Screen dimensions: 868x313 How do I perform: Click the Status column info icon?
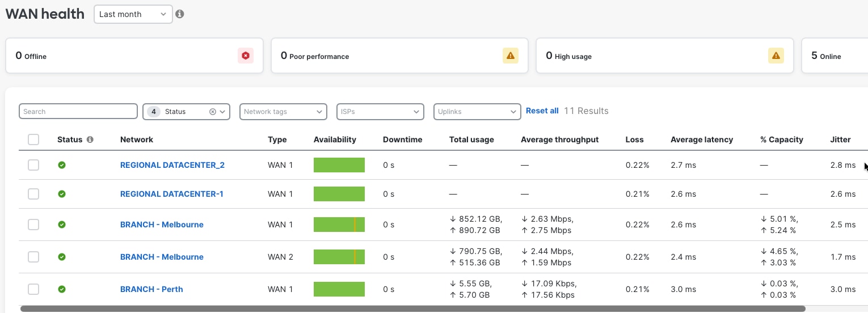point(90,139)
